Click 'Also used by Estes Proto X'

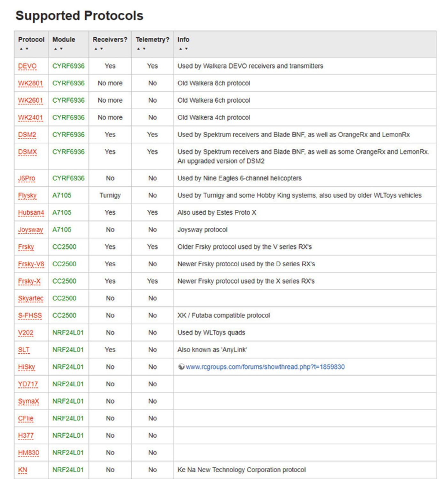pos(217,212)
